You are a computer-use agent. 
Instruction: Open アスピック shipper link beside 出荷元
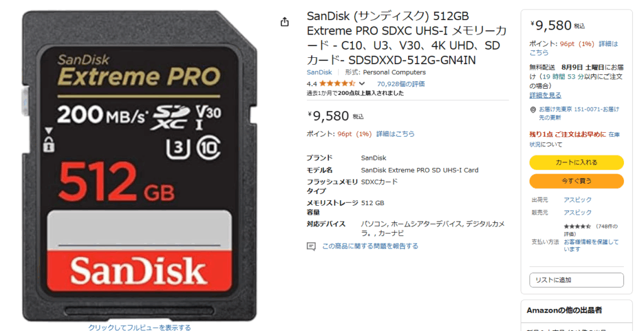[577, 200]
